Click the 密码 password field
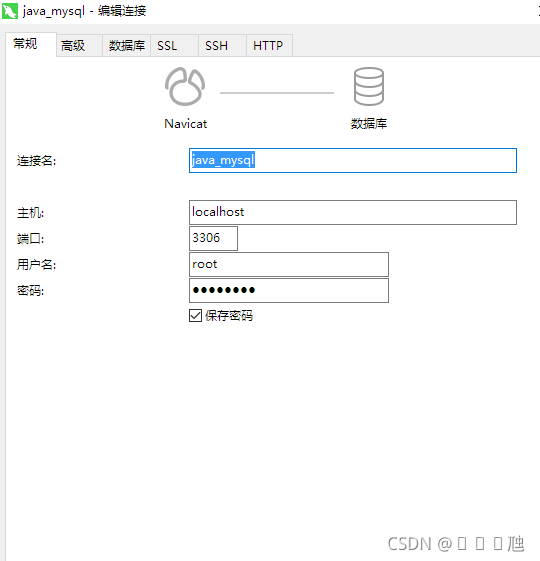 click(289, 291)
